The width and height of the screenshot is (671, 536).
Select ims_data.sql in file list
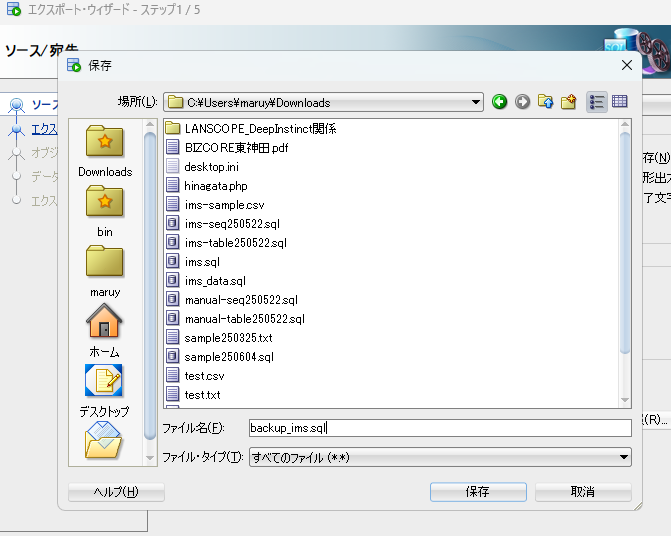click(x=214, y=281)
